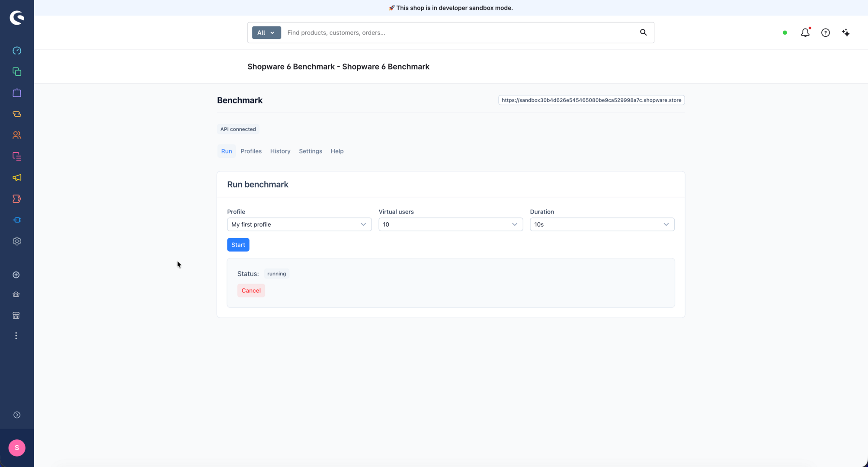The height and width of the screenshot is (467, 868).
Task: Open the red tag sidebar icon
Action: coord(17,199)
